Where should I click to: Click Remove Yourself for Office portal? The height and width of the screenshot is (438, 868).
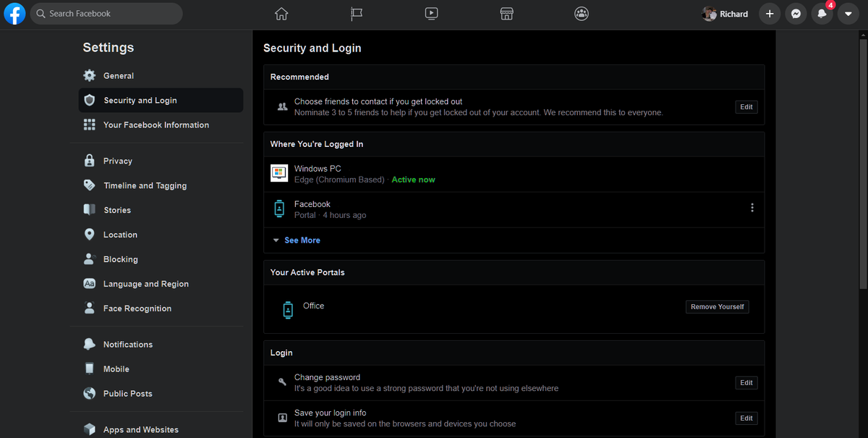coord(717,307)
